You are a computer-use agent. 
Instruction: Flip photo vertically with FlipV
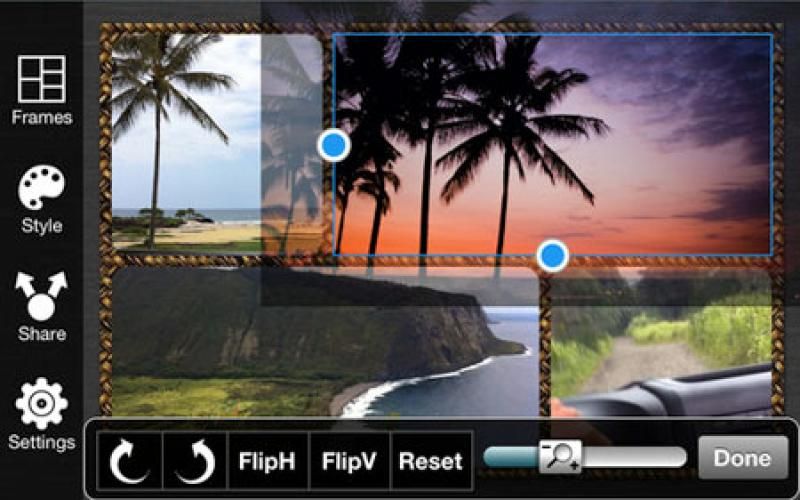[x=349, y=461]
